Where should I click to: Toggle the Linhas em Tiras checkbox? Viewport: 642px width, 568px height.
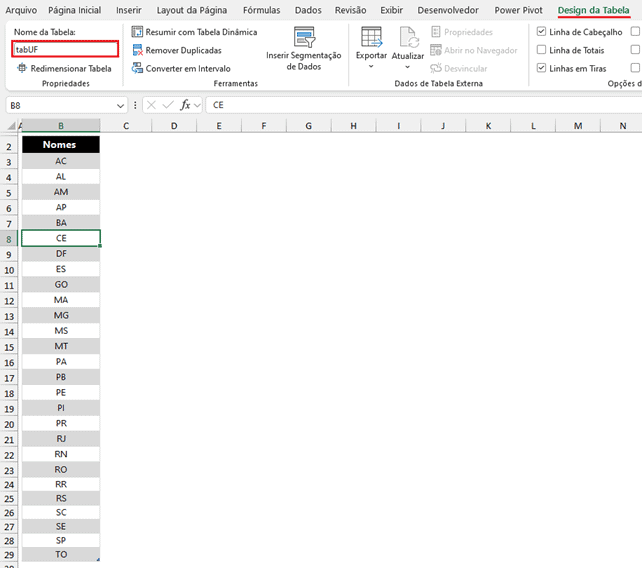pos(542,68)
